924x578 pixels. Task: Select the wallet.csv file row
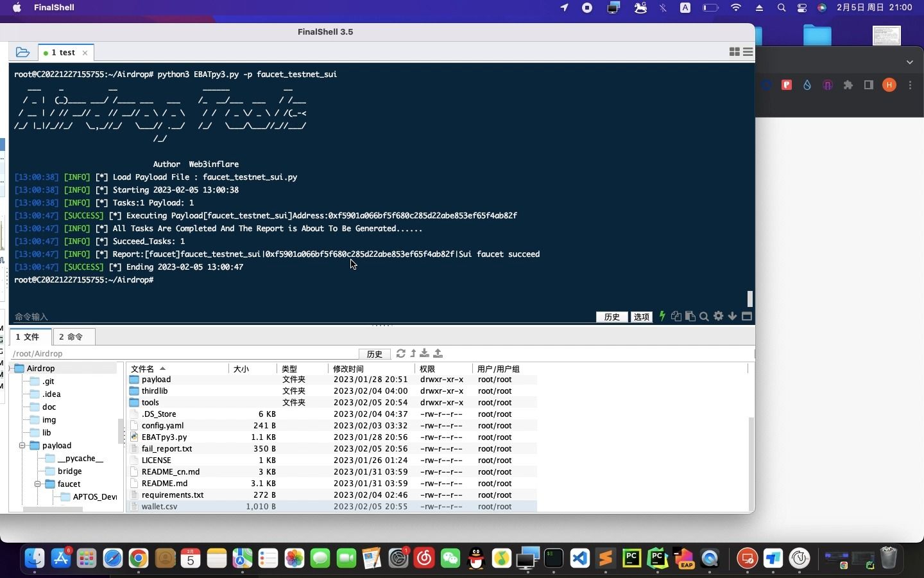332,507
